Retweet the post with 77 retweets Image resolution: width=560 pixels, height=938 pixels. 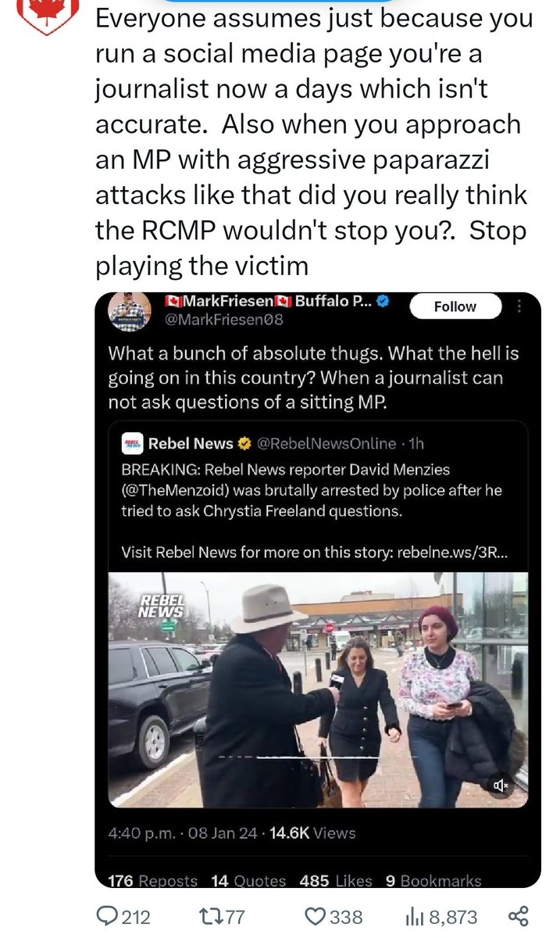point(201,915)
